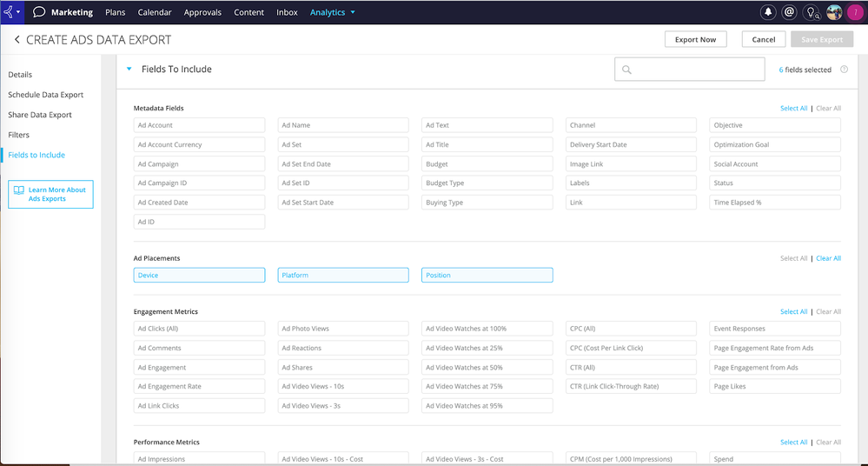868x466 pixels.
Task: Open Learn More About Ads Exports
Action: point(50,194)
